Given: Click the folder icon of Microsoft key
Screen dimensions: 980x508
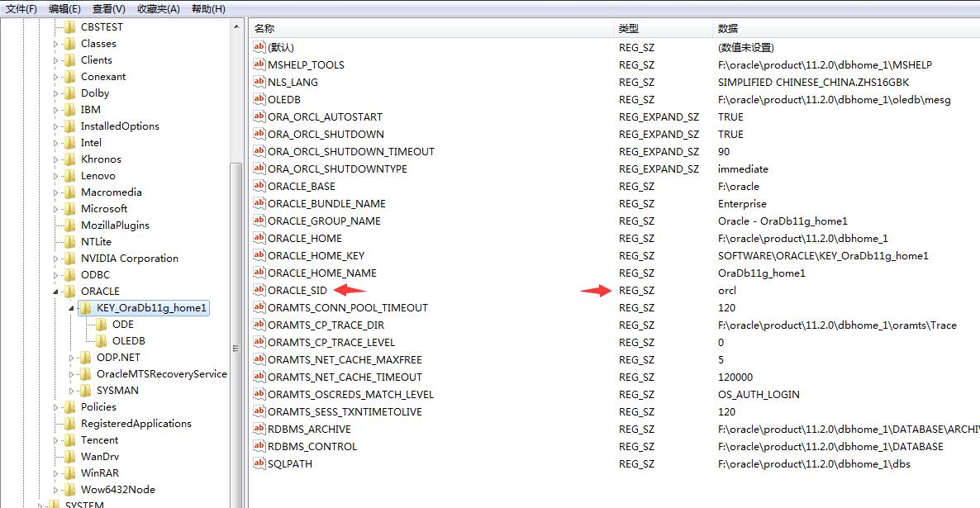Looking at the screenshot, I should [x=70, y=209].
